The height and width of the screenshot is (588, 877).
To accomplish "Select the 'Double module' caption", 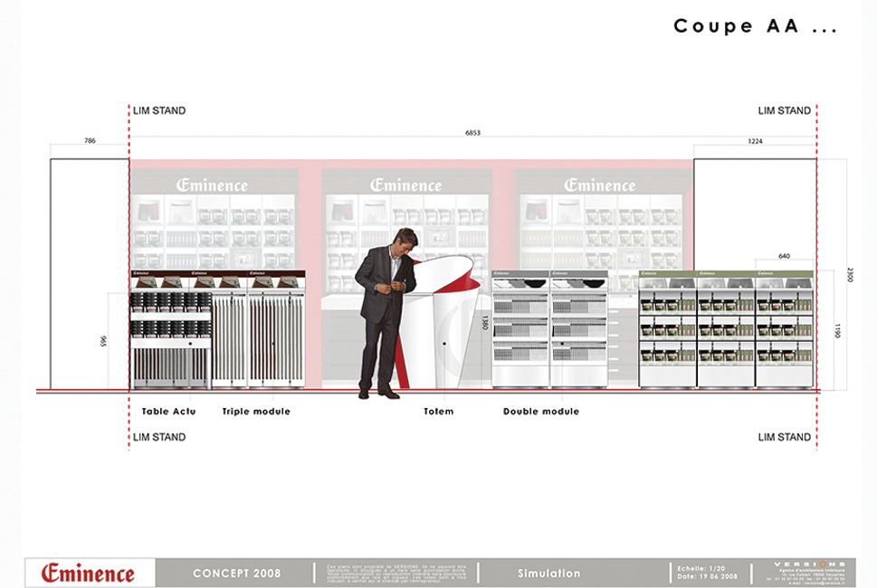I will click(x=541, y=412).
